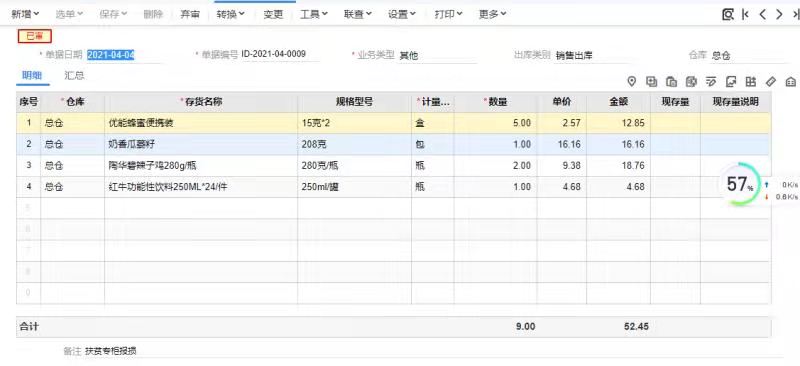This screenshot has height=366, width=800.
Task: Click the quantity cell 5.00
Action: [x=495, y=123]
